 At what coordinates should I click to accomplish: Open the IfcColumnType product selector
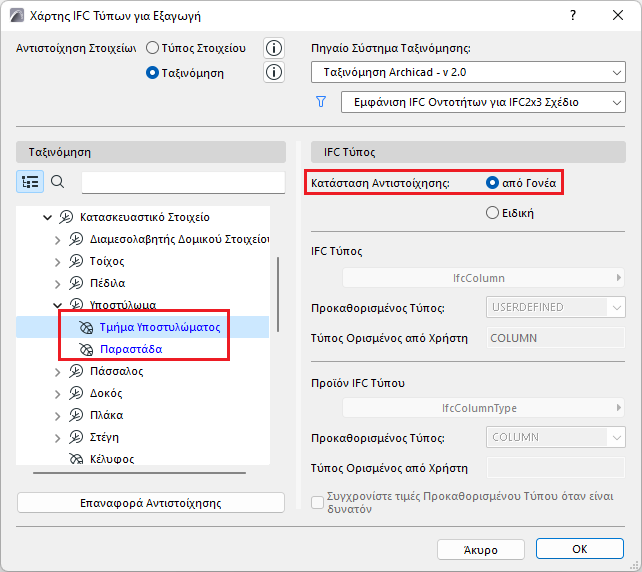483,408
